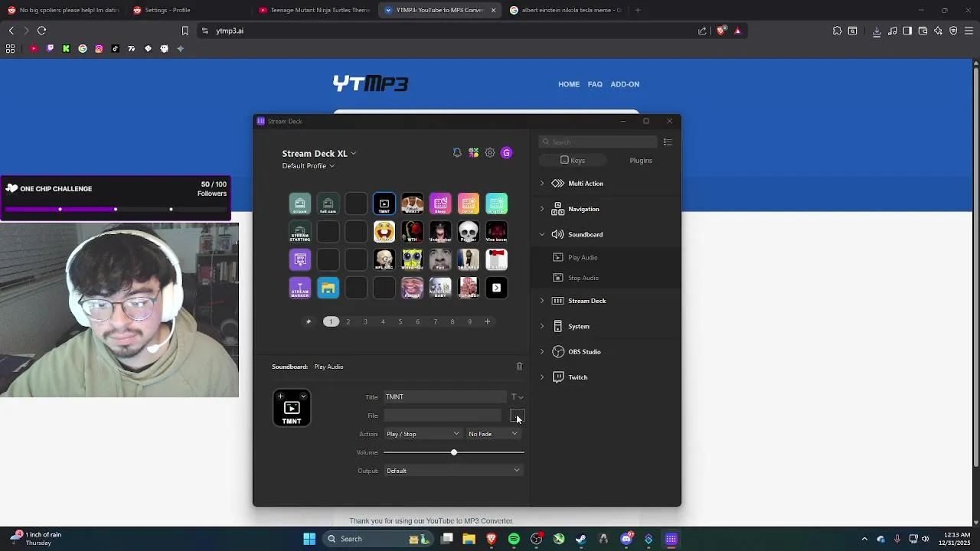
Task: Toggle the actions list view icon
Action: click(x=668, y=142)
